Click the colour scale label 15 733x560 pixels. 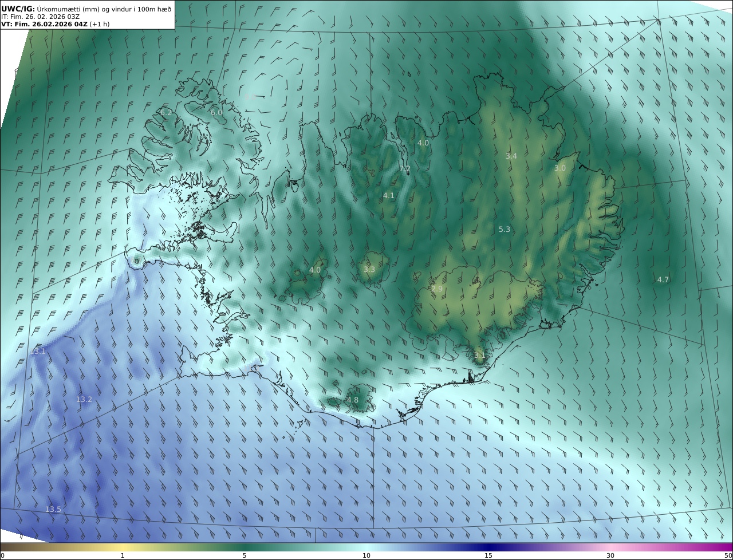pyautogui.click(x=488, y=555)
